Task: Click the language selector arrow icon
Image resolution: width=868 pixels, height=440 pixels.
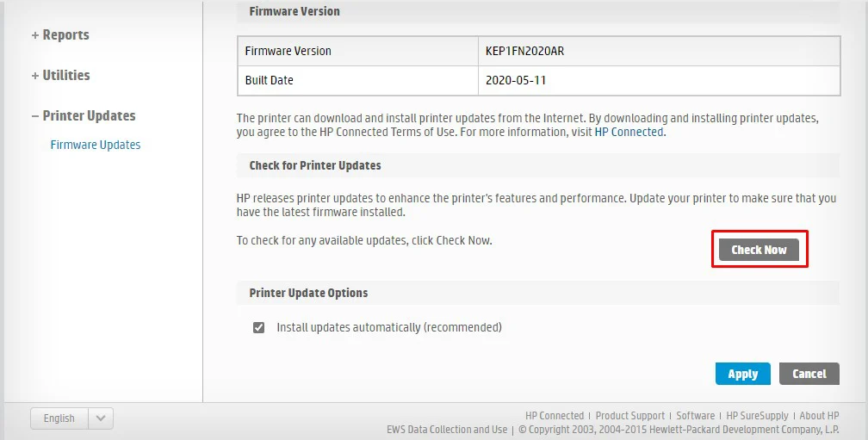Action: pyautogui.click(x=101, y=418)
